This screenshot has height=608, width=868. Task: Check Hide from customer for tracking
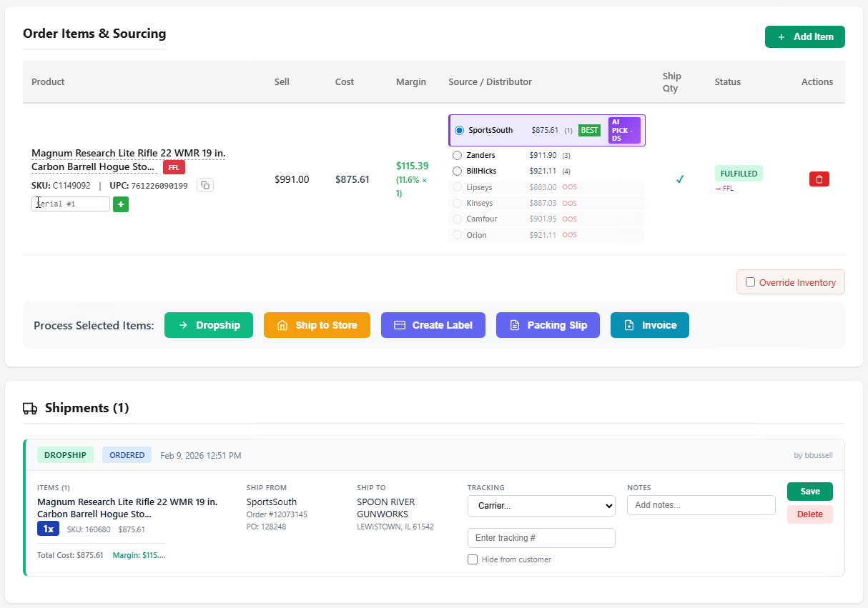pos(473,559)
